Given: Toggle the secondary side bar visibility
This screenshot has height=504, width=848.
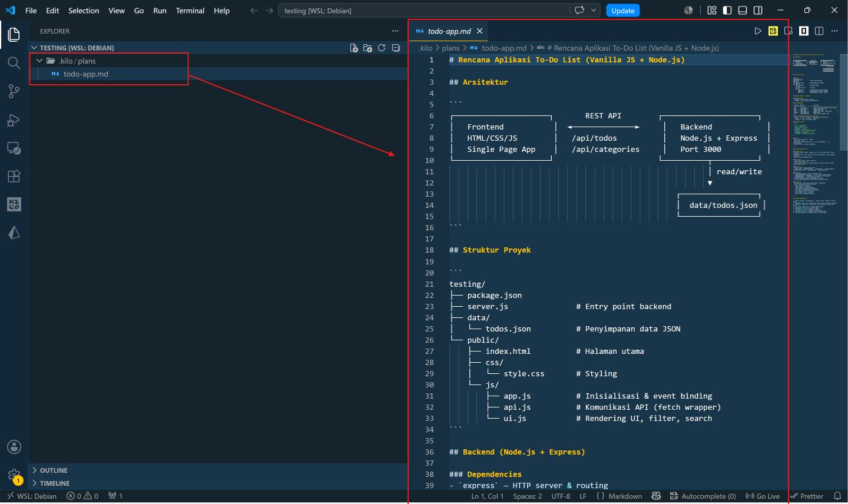Looking at the screenshot, I should coord(758,11).
